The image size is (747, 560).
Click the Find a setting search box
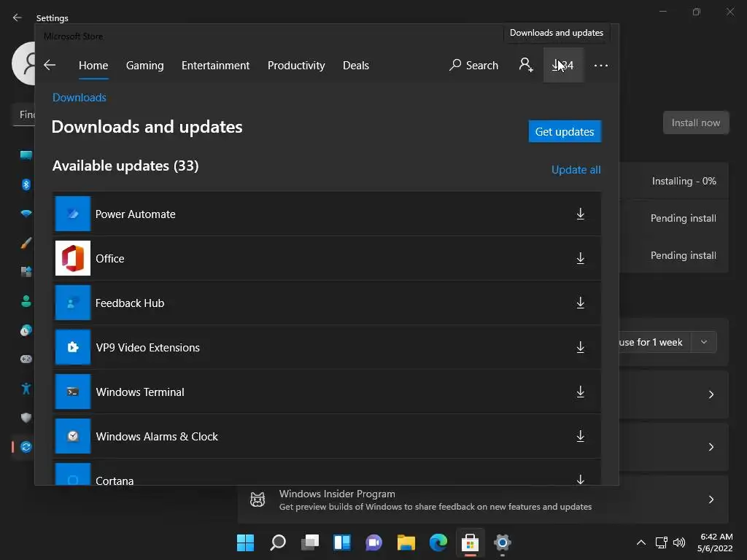pos(24,114)
